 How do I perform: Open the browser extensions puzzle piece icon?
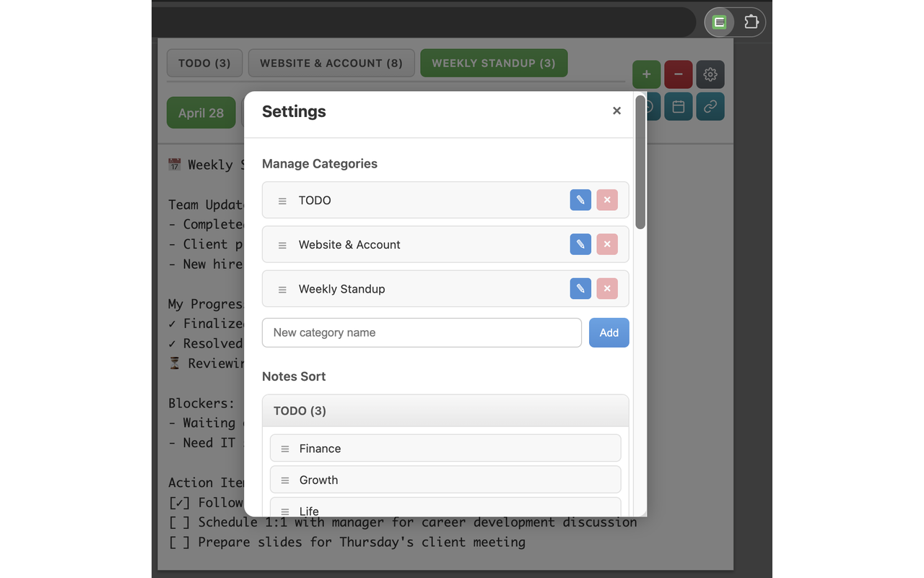click(751, 22)
